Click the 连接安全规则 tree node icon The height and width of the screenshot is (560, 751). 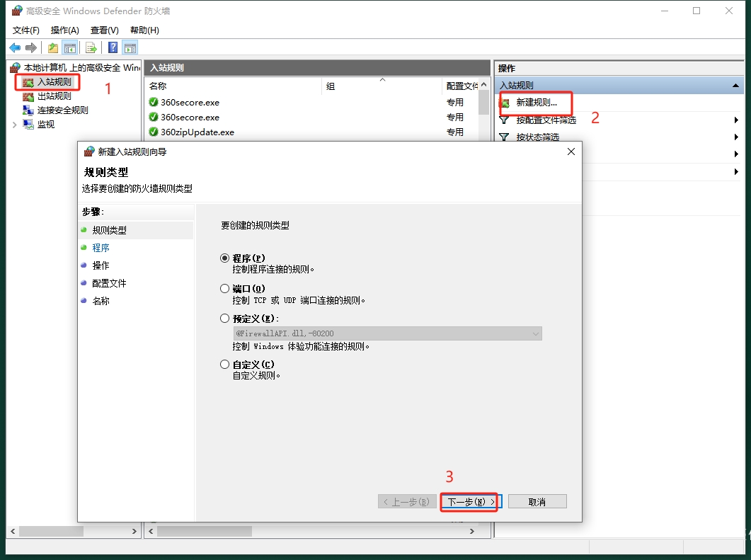28,110
